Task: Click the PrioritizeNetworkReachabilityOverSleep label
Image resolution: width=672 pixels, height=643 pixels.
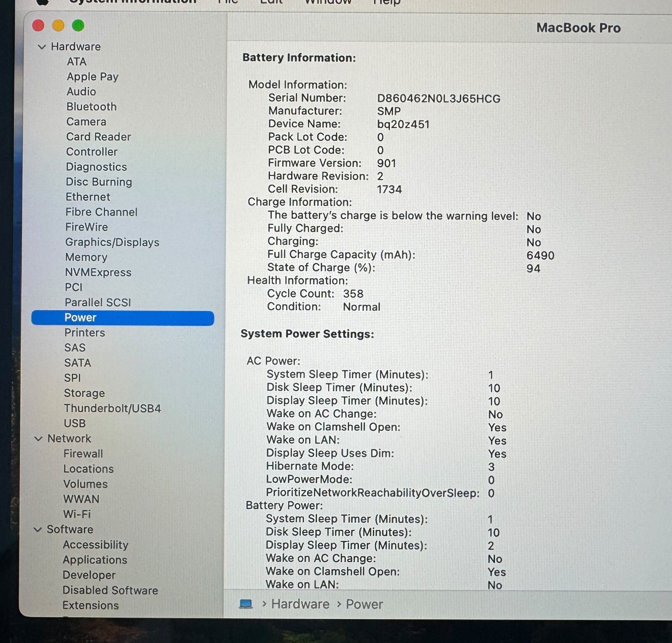Action: pos(373,493)
